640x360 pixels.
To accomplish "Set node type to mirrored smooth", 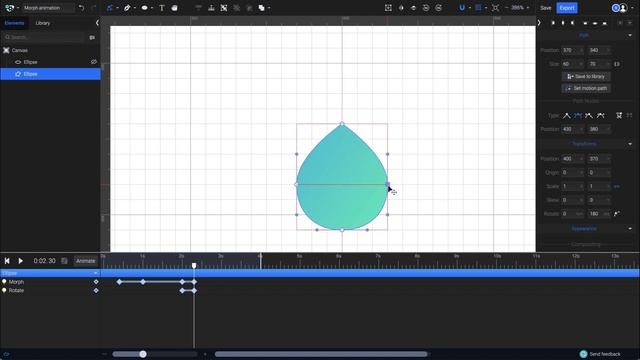I will click(x=578, y=116).
